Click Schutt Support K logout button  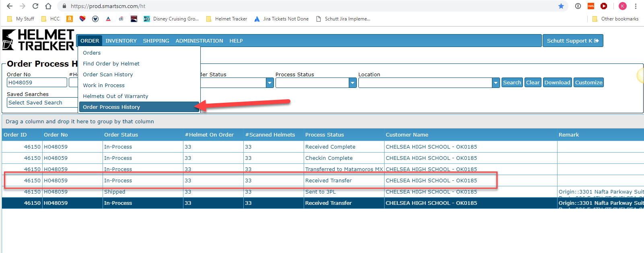(573, 41)
